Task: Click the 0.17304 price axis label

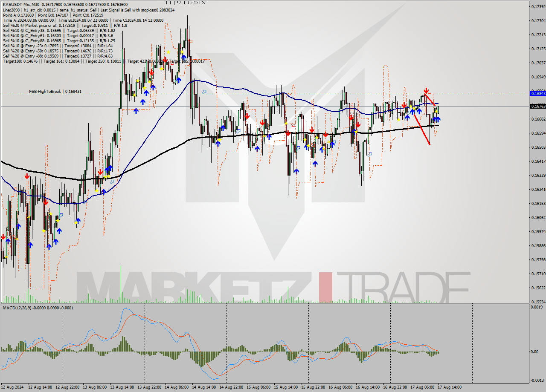Action: [x=538, y=20]
